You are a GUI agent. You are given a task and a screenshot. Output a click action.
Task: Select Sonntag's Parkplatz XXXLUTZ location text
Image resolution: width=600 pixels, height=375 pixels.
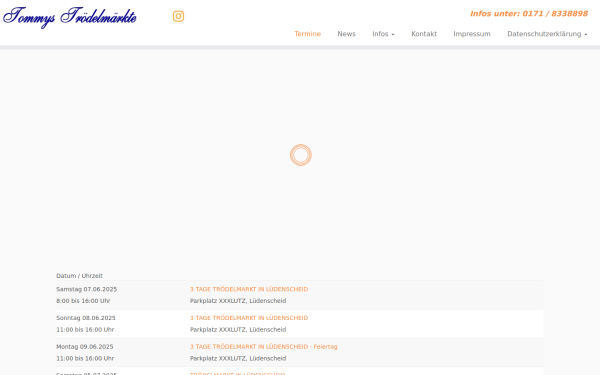point(238,329)
